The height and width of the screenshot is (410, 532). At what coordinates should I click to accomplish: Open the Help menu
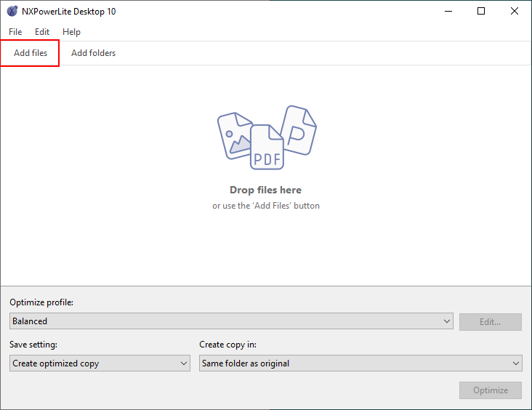pyautogui.click(x=71, y=32)
